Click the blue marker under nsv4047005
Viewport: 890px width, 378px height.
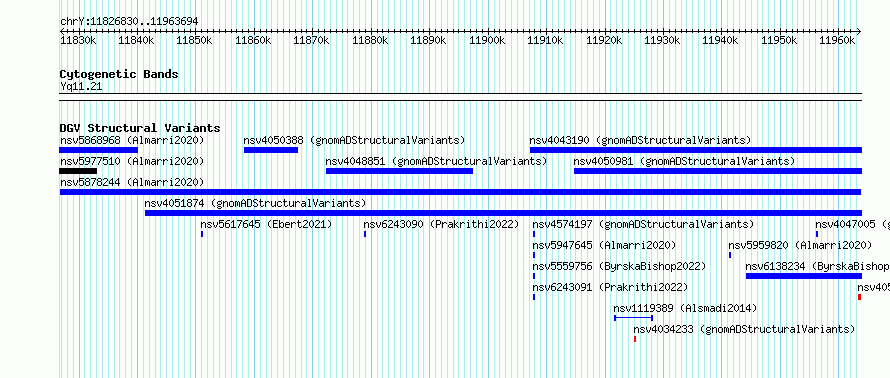[817, 234]
